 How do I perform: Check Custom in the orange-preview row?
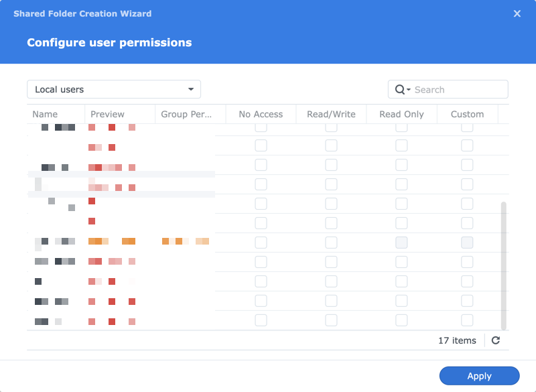[x=467, y=243]
